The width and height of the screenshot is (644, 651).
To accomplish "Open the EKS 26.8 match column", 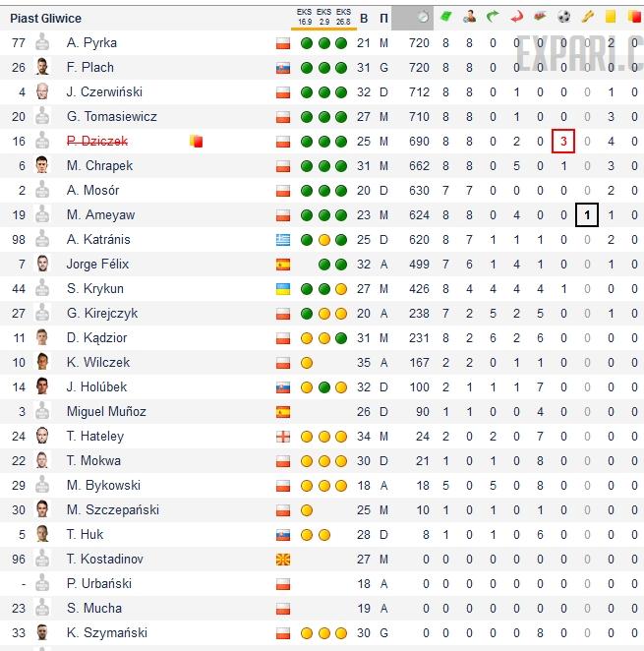I will (343, 17).
